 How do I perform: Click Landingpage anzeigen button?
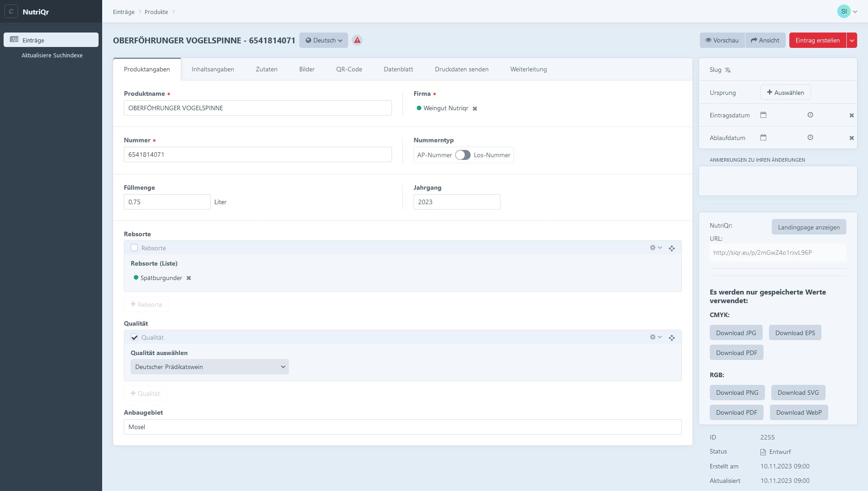point(808,227)
